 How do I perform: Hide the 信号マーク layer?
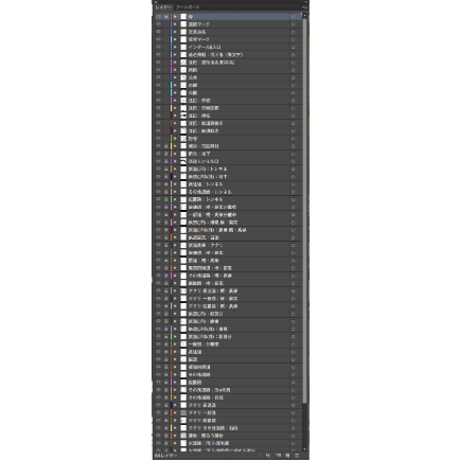(x=158, y=39)
